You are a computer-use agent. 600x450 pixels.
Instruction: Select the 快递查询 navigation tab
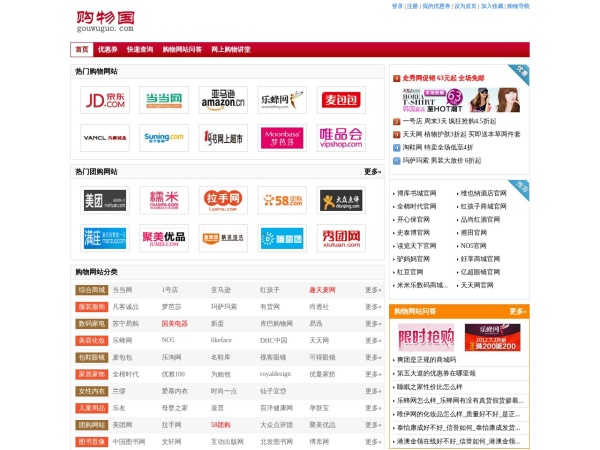pyautogui.click(x=140, y=49)
